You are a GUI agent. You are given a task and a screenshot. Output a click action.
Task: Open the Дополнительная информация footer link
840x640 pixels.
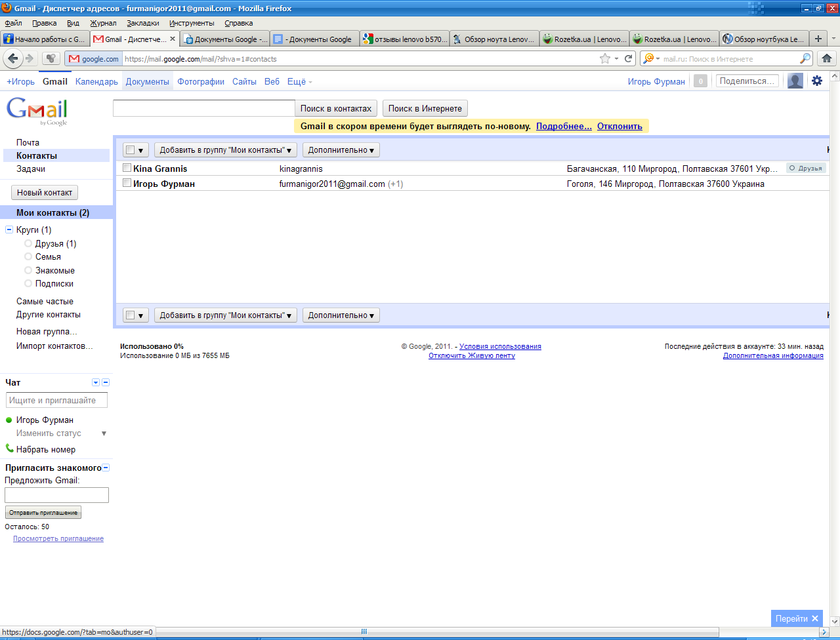(773, 355)
